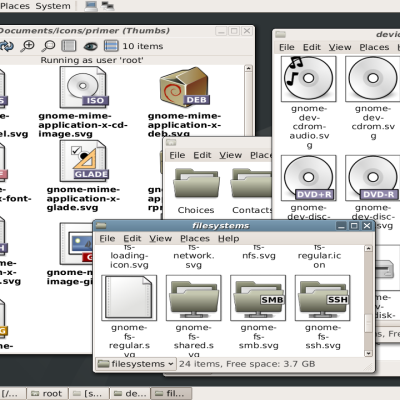Open the Choices folder

pyautogui.click(x=196, y=183)
